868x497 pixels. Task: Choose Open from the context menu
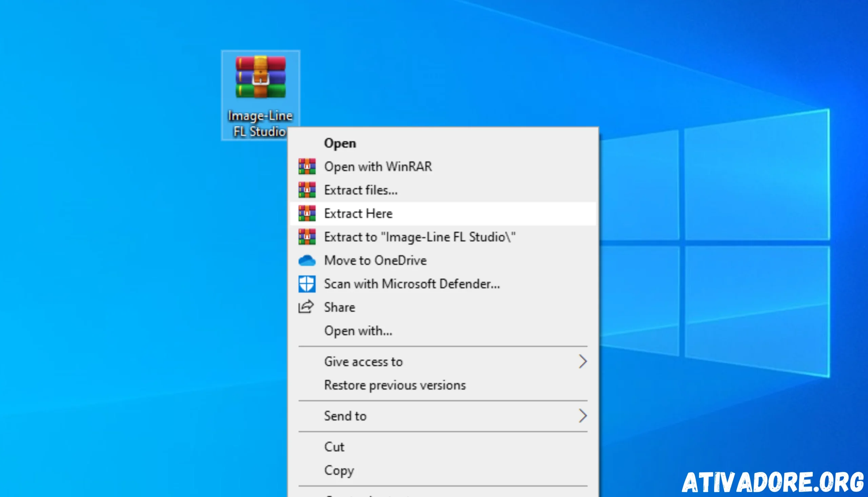click(443, 144)
